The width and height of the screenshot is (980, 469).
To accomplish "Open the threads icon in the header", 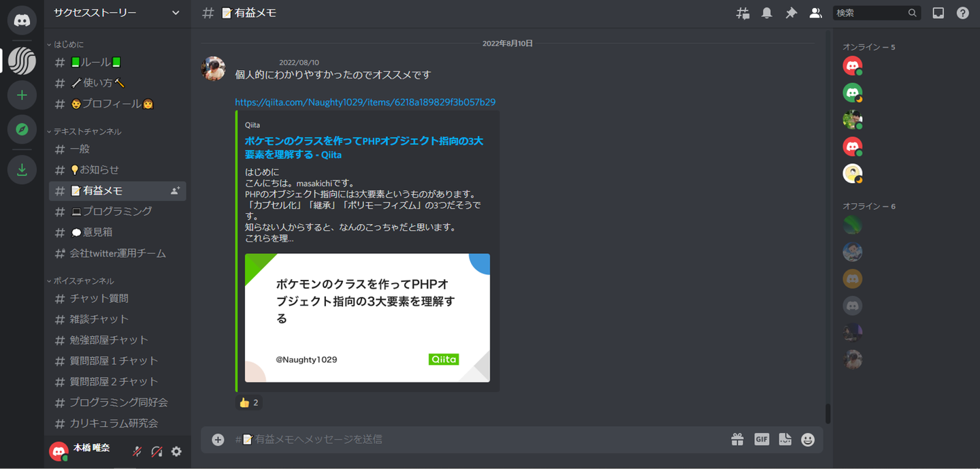I will click(742, 13).
